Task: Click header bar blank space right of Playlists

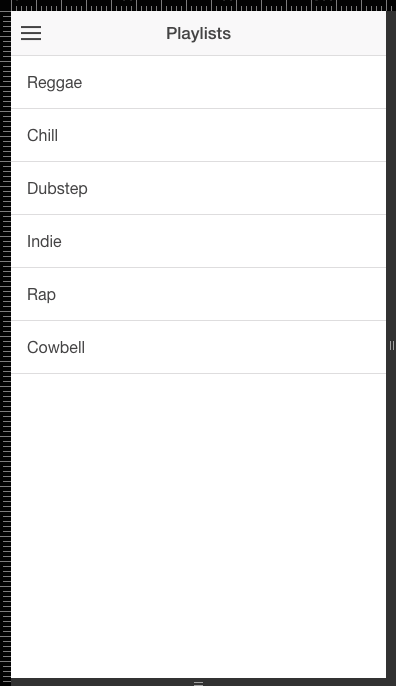Action: [x=306, y=33]
